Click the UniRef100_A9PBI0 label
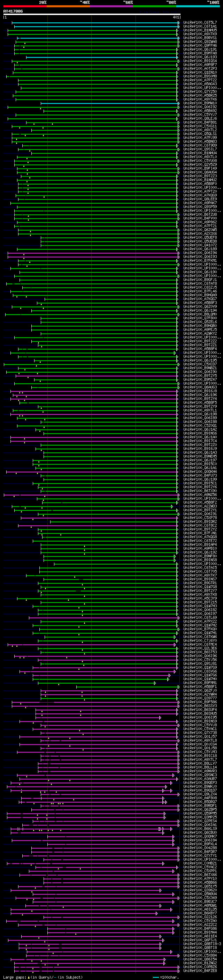This screenshot has height=980, width=223. tap(200, 548)
